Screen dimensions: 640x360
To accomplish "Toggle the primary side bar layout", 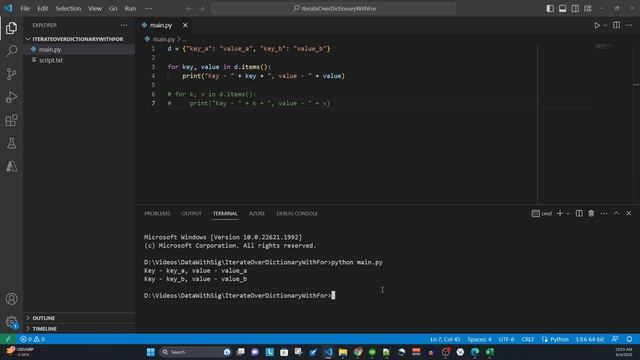I will tap(550, 9).
